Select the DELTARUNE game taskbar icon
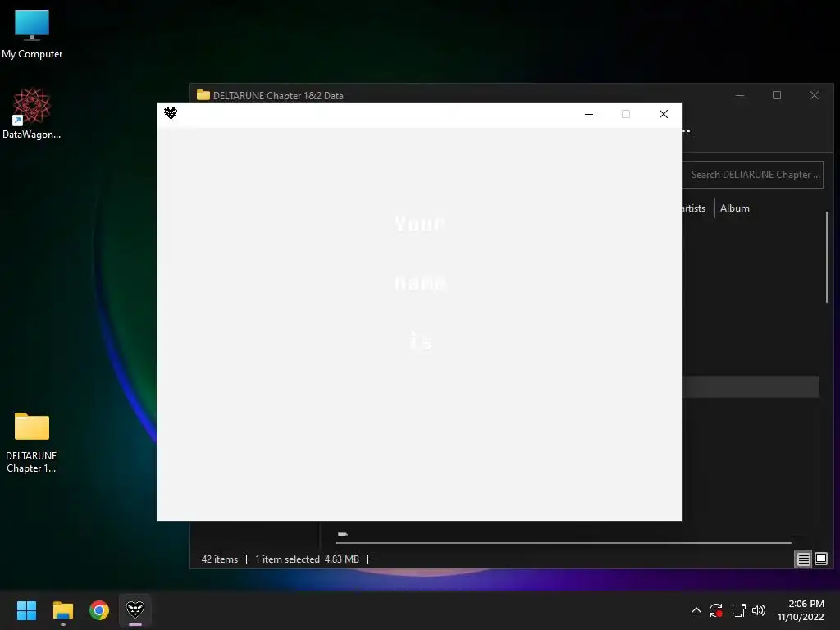The image size is (840, 630). [135, 610]
